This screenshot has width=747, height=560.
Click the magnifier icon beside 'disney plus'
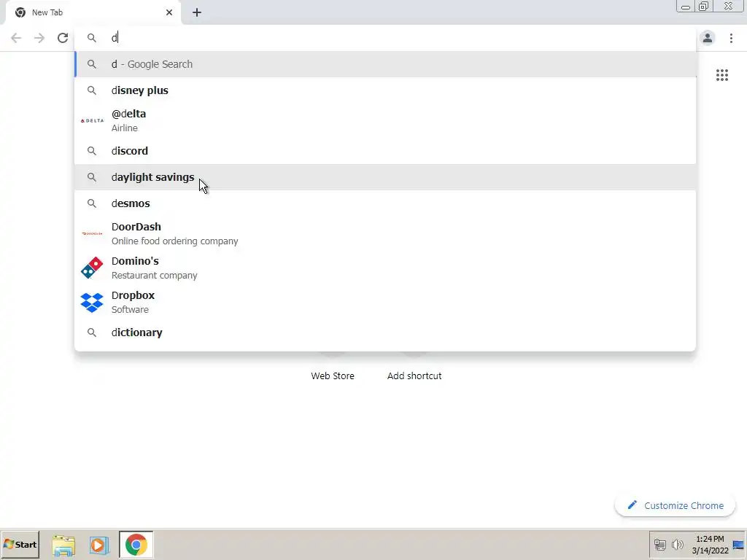[x=92, y=90]
